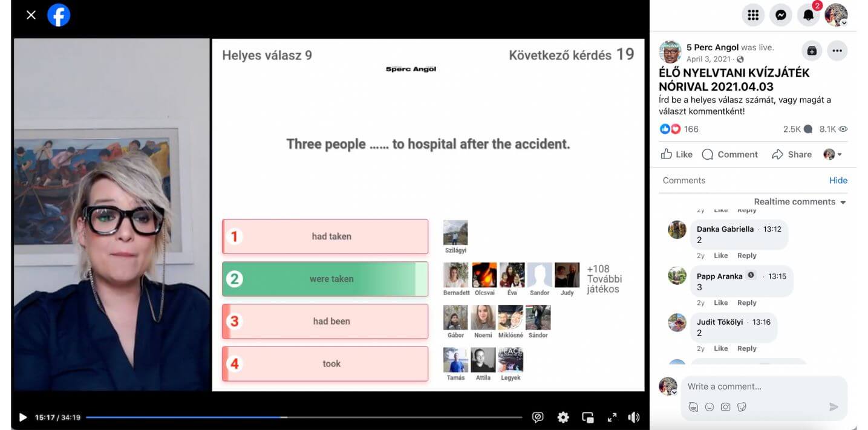This screenshot has width=868, height=430.
Task: Open Papp Aranka's profile name
Action: 720,276
